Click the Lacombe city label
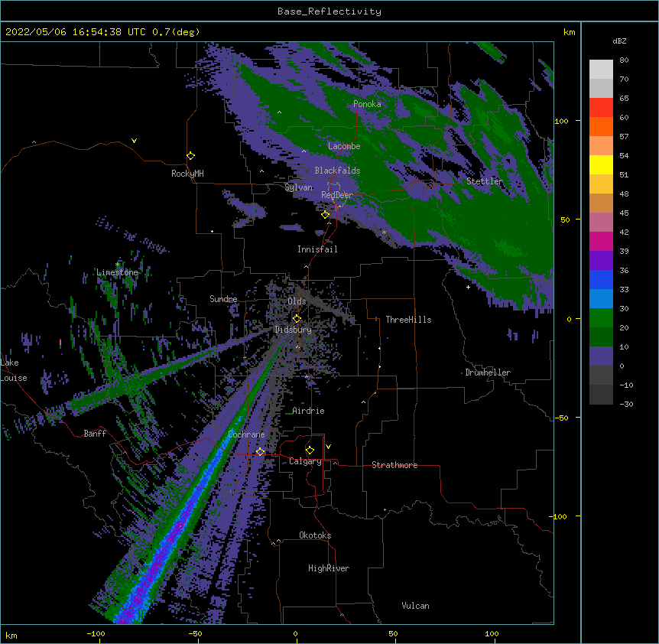 [344, 146]
